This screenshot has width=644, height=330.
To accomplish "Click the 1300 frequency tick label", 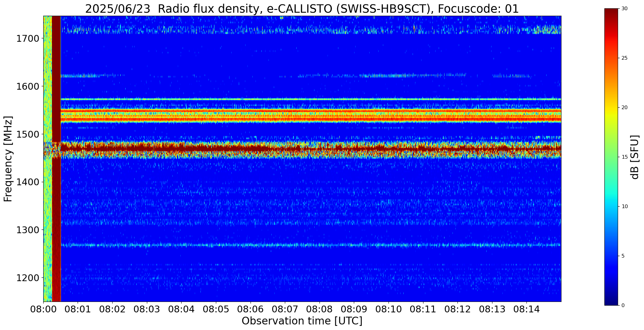I will click(28, 230).
